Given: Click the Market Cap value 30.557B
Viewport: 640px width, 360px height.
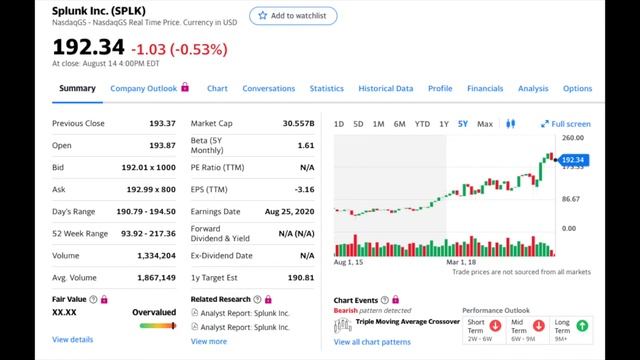Looking at the screenshot, I should (298, 123).
